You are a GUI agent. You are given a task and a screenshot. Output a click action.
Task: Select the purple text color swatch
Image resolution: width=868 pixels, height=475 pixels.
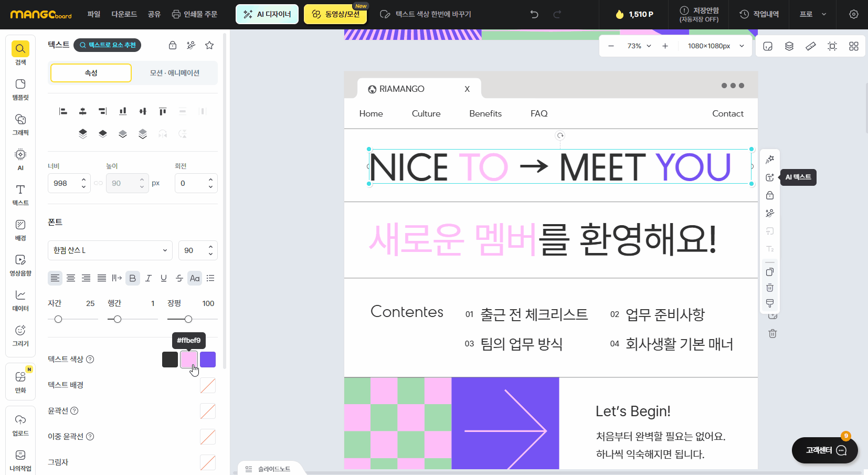pyautogui.click(x=208, y=360)
